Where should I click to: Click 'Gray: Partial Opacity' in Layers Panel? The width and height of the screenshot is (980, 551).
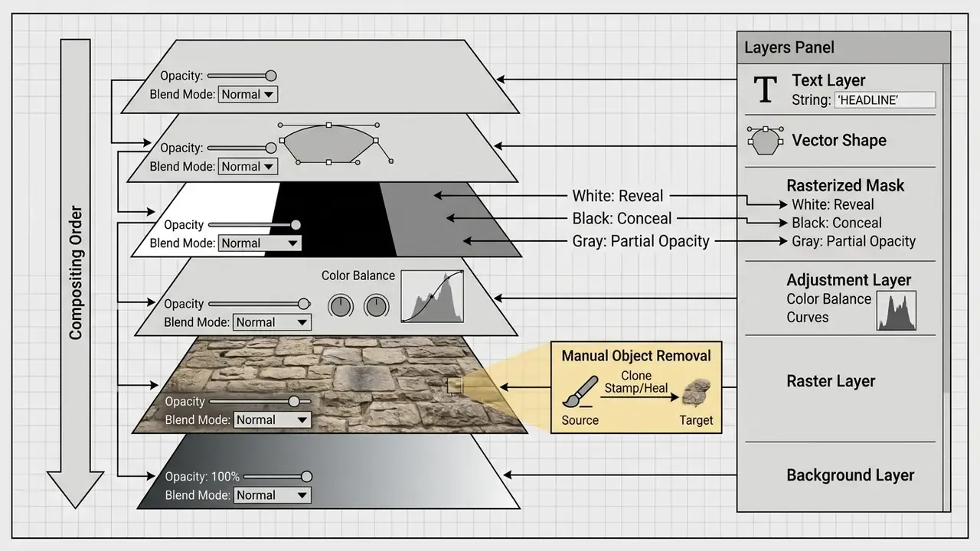pos(854,241)
